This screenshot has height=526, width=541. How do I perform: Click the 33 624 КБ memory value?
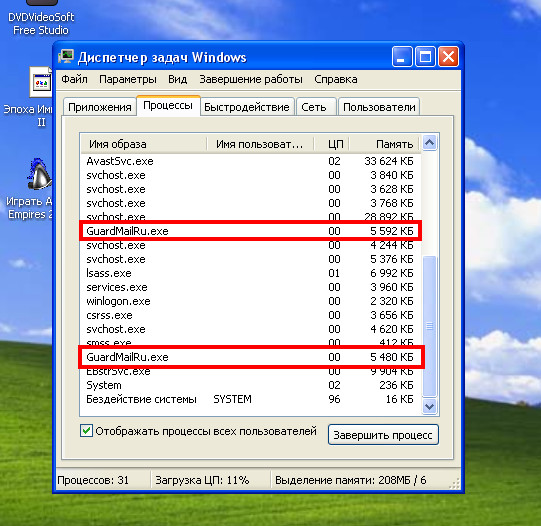pyautogui.click(x=388, y=161)
